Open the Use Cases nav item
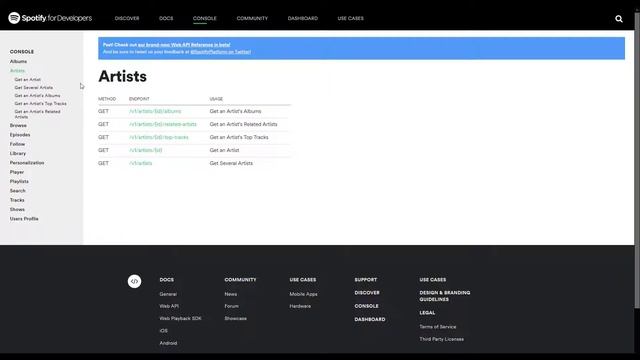The width and height of the screenshot is (640, 360). click(351, 18)
